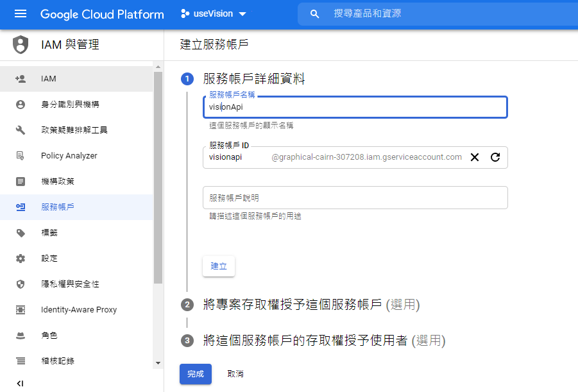Open 角色 in the sidebar
This screenshot has width=578, height=392.
[x=76, y=335]
